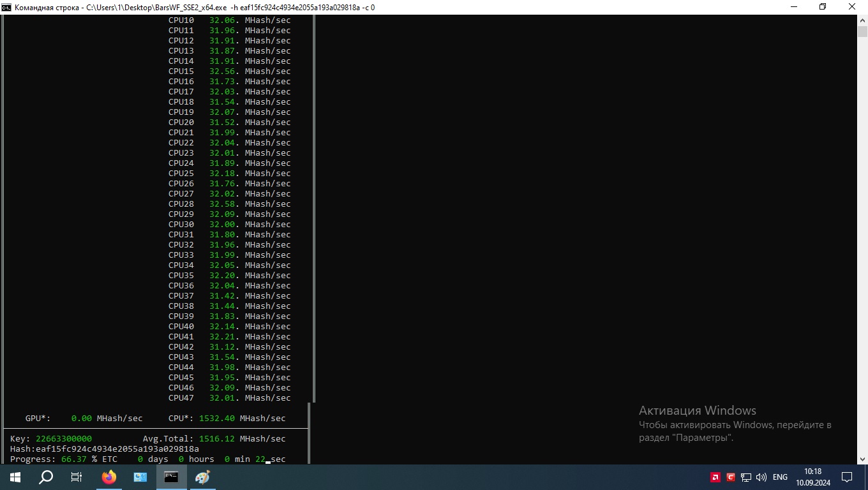Screen dimensions: 868x490
Task: Select Command Prompt taskbar button
Action: tap(171, 477)
